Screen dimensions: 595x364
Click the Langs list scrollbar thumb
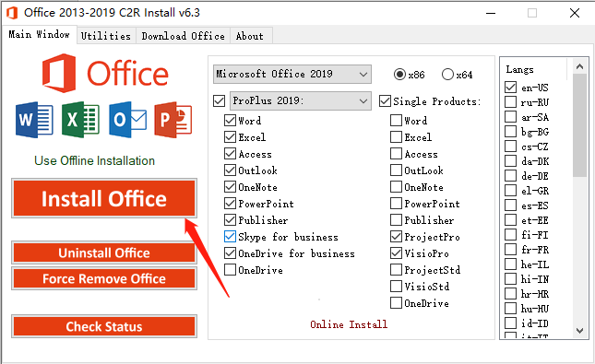tap(580, 125)
